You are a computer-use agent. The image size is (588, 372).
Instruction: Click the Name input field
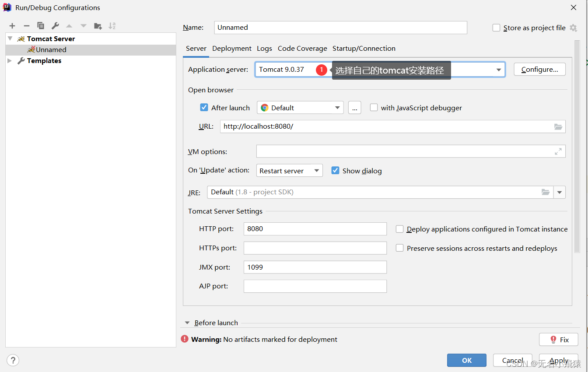(341, 28)
